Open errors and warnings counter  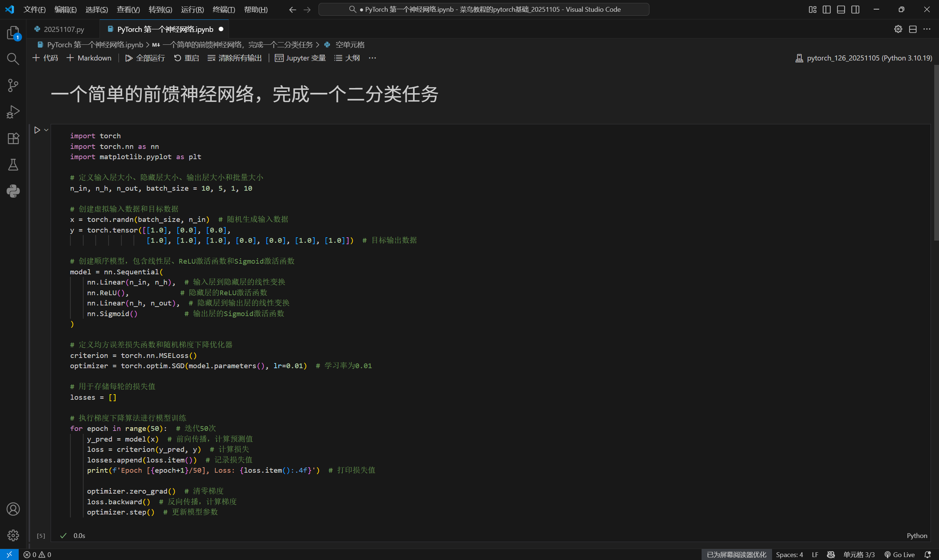click(37, 554)
